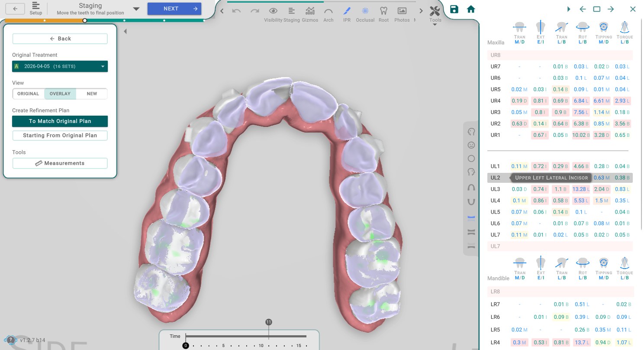Switch view to ORIGINAL

pyautogui.click(x=28, y=94)
